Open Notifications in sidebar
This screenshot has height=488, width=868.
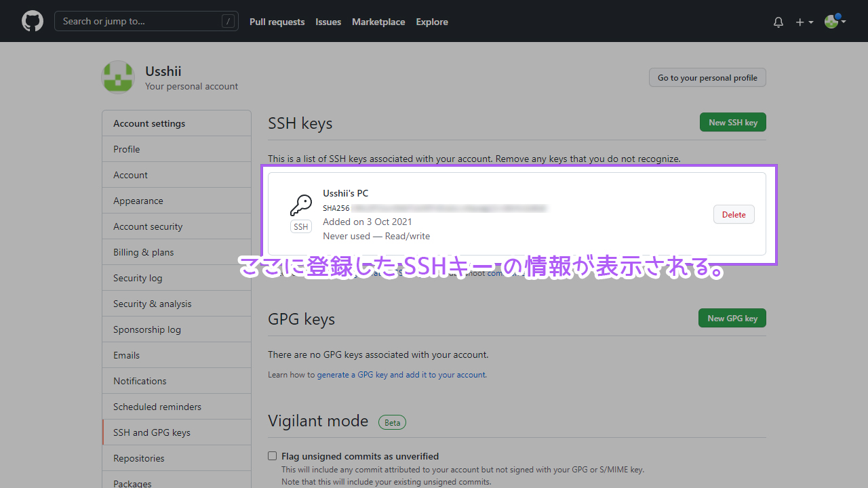click(176, 381)
